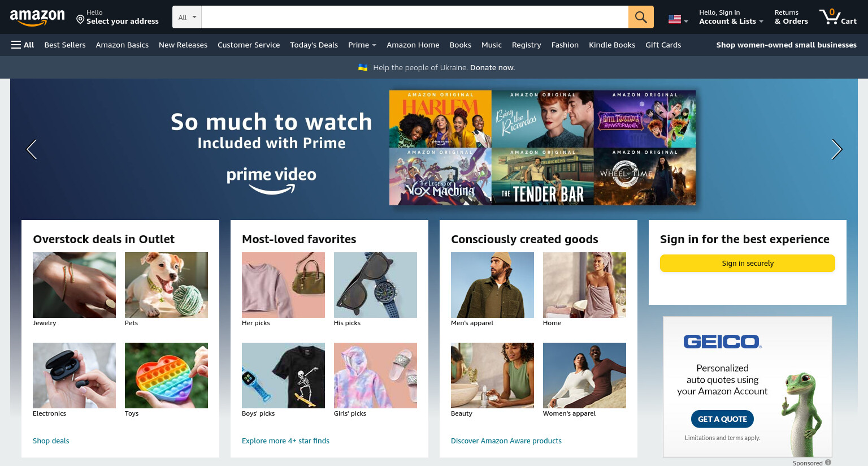Viewport: 868px width, 466px height.
Task: Open Hotel Transylvania Transformania poster
Action: (645, 119)
